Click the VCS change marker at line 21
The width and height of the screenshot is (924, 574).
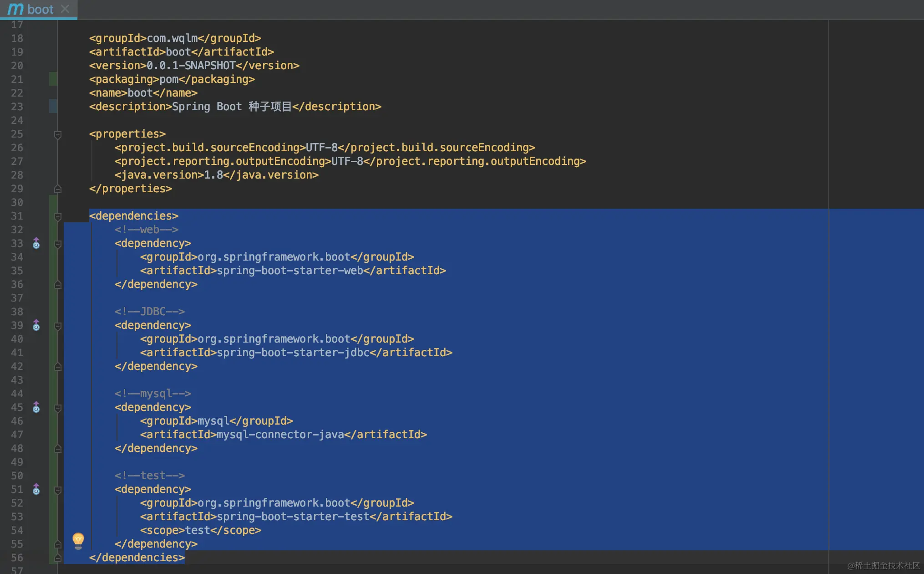pyautogui.click(x=53, y=79)
